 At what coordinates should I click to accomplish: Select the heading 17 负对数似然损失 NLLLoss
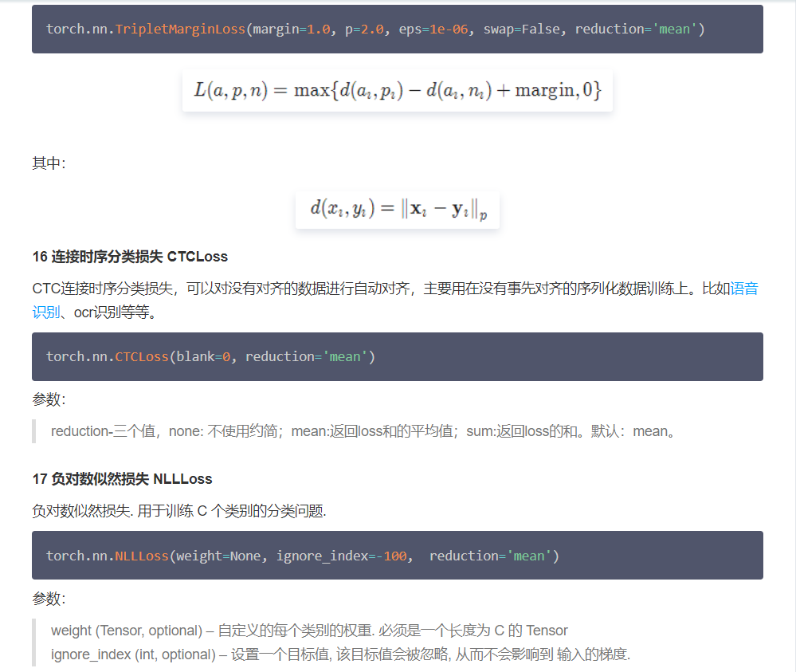point(123,479)
